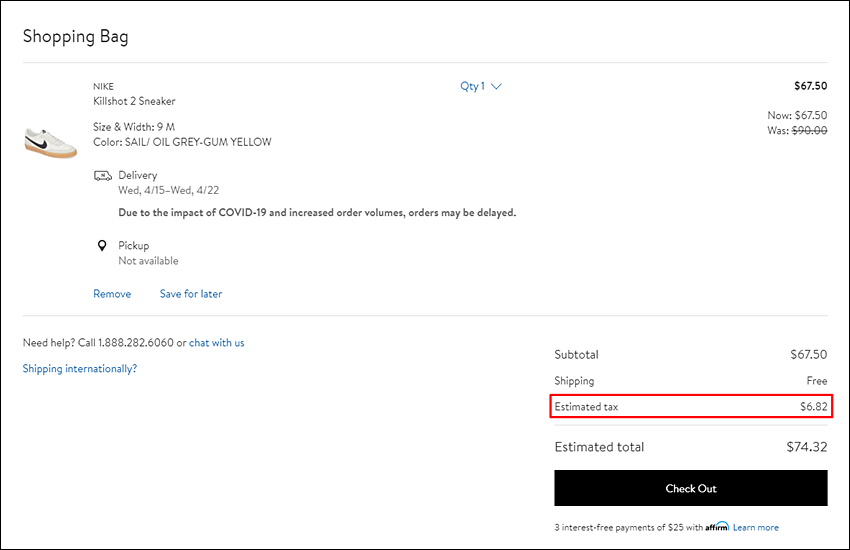The height and width of the screenshot is (550, 850).
Task: Click the Now: $67.50 price text
Action: [x=797, y=115]
